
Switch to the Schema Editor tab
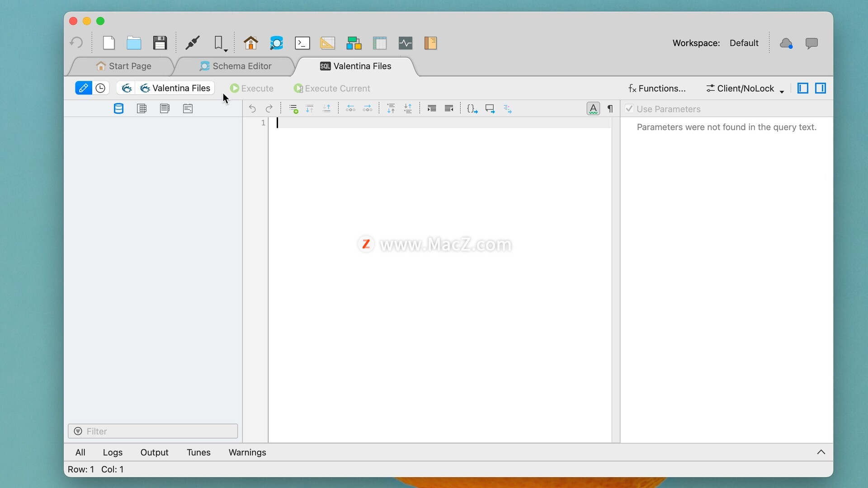point(236,66)
